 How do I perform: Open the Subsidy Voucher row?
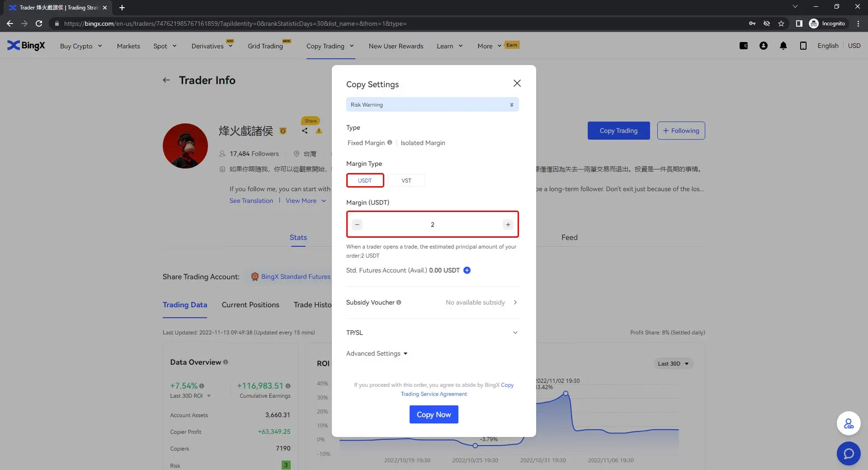433,302
